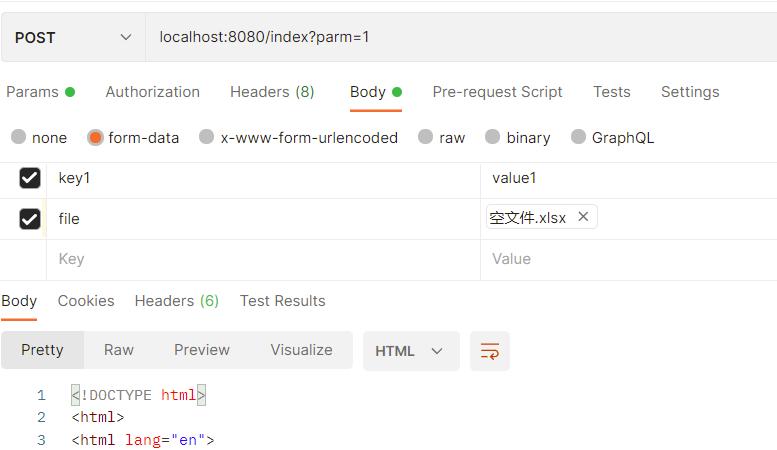Screen dimensions: 777x450
Task: Remove the attached 空文件.xlsx file
Action: tap(583, 217)
